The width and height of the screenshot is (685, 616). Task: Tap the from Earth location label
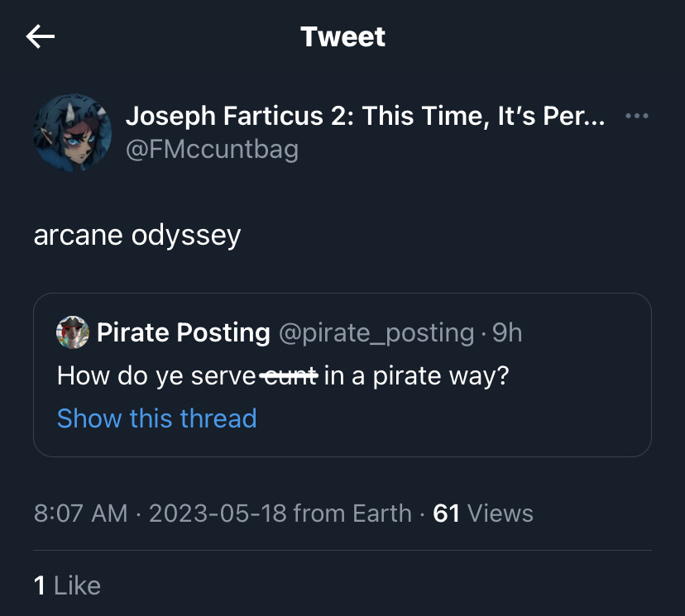tap(352, 513)
